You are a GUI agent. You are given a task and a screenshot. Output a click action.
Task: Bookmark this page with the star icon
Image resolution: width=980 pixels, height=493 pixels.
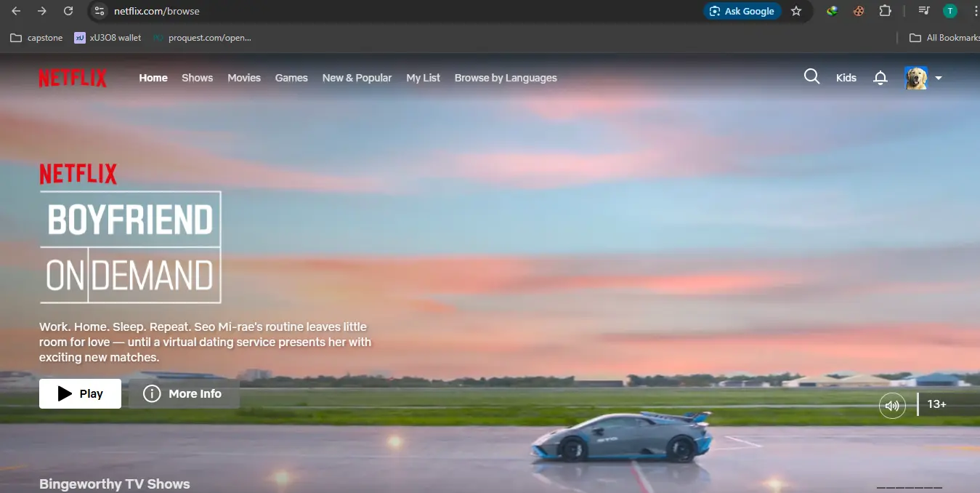coord(796,11)
